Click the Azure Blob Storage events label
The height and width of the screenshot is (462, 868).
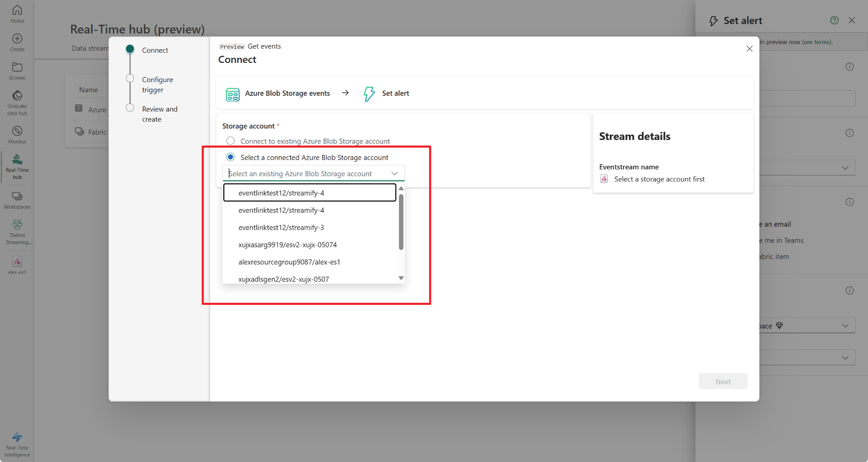pyautogui.click(x=287, y=93)
